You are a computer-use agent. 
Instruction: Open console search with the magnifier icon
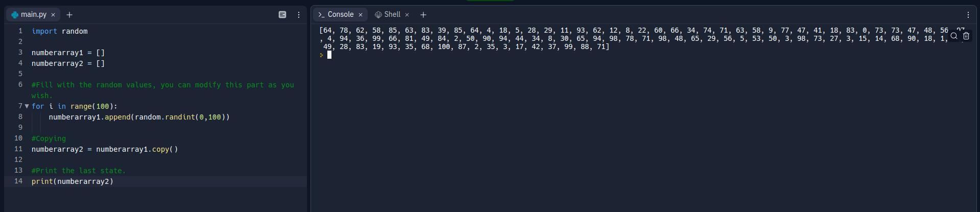click(953, 36)
